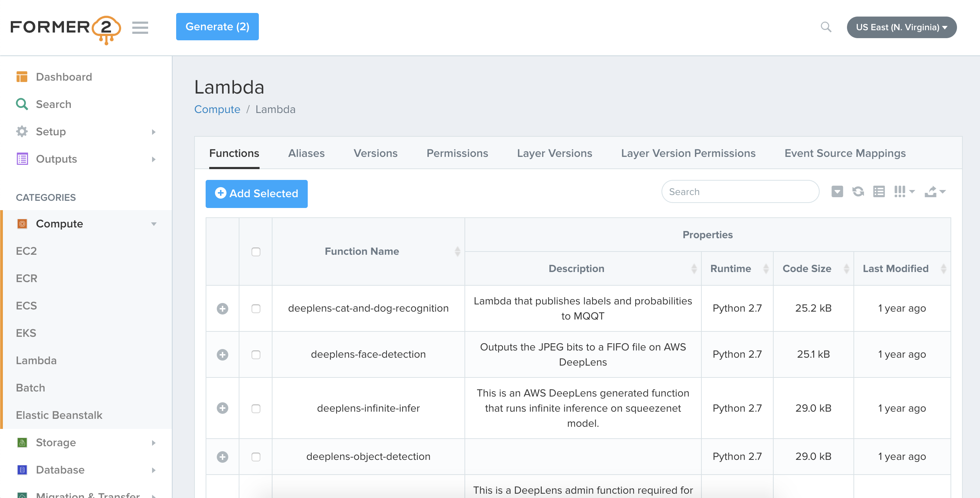Toggle the select-all header checkbox
This screenshot has height=498, width=980.
(x=256, y=252)
